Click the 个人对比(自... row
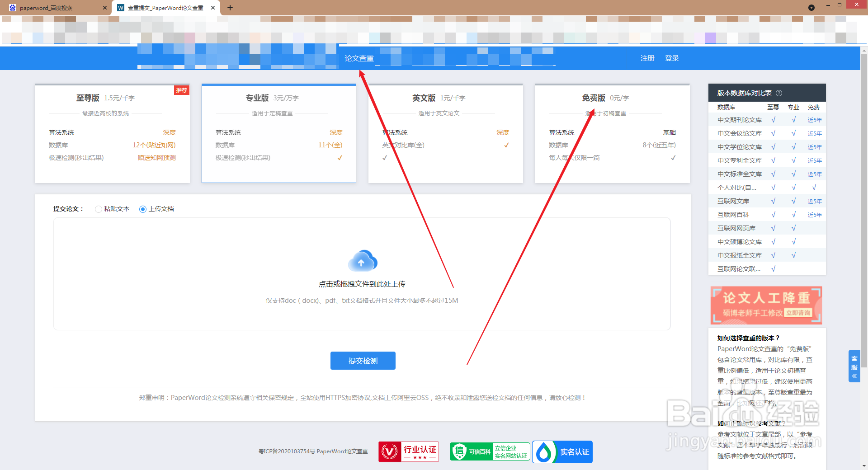 pos(767,188)
